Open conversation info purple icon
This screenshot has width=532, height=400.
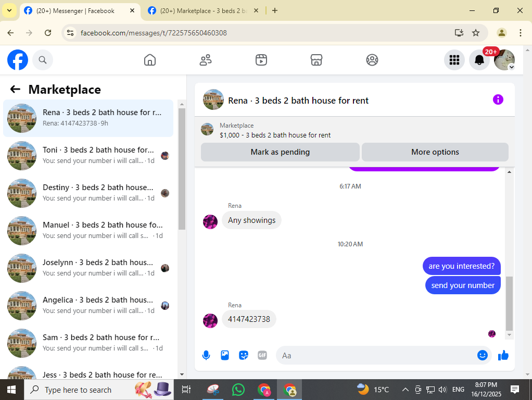[x=498, y=100]
